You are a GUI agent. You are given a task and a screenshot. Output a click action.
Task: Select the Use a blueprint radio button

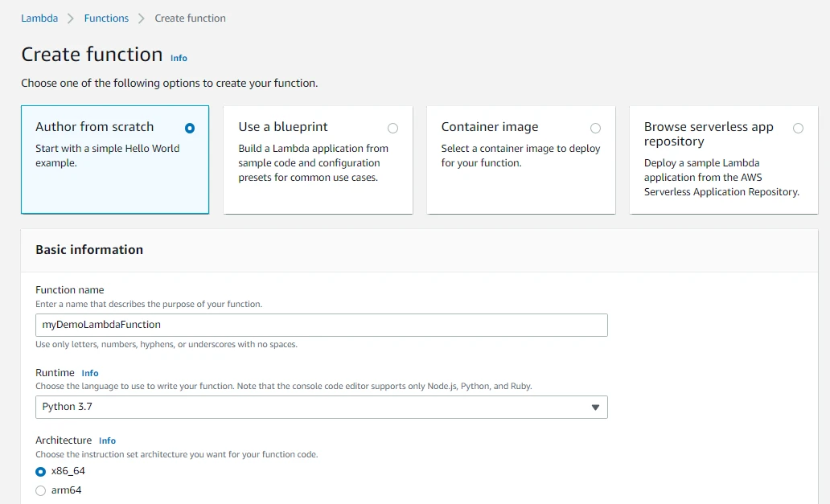coord(392,128)
